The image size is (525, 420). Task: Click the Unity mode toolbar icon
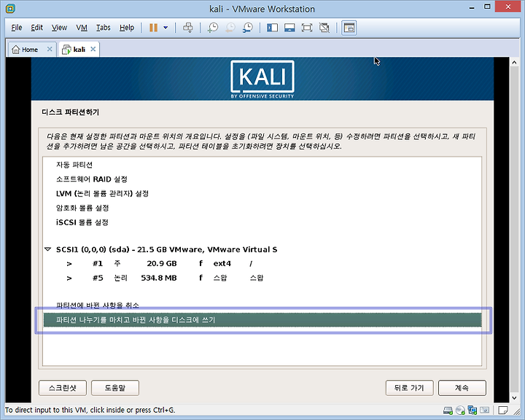(x=324, y=28)
